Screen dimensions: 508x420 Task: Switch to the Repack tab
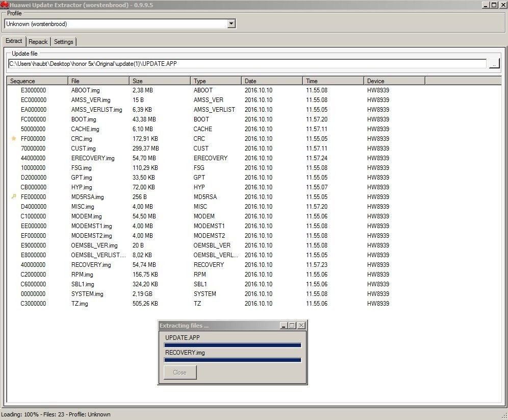point(38,42)
